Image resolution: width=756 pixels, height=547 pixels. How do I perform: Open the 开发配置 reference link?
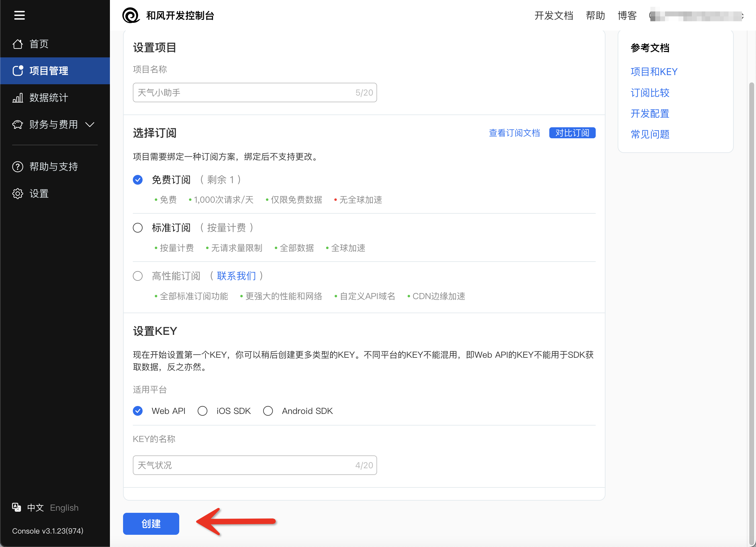(x=650, y=114)
